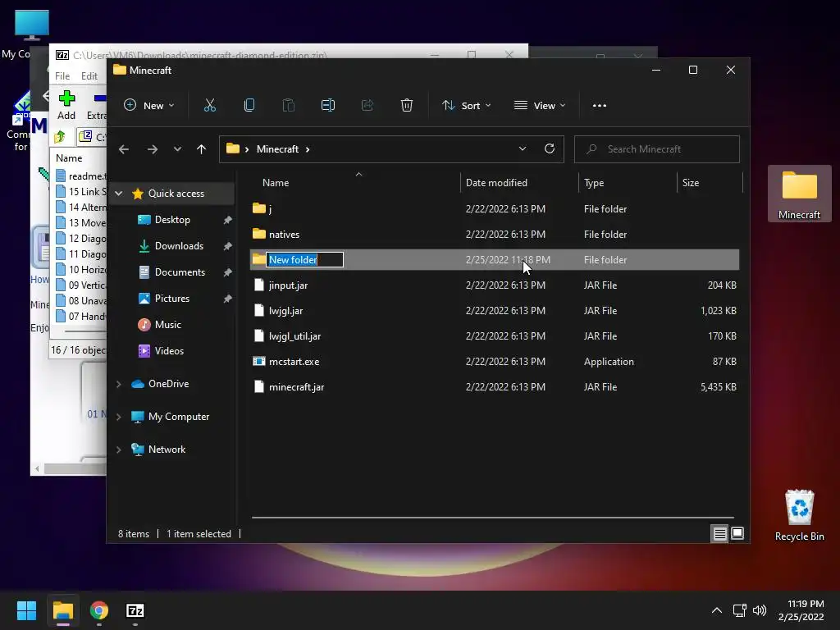840x630 pixels.
Task: Select the natives folder
Action: [x=284, y=235]
